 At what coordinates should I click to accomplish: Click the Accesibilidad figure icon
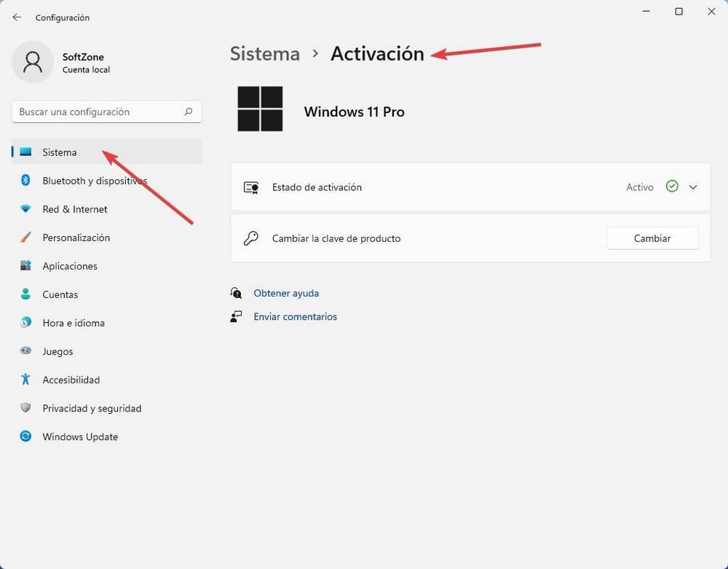pyautogui.click(x=25, y=380)
